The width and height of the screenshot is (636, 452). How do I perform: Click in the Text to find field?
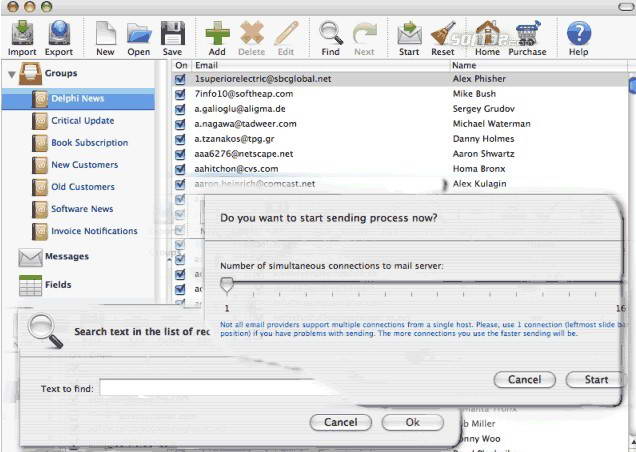click(219, 388)
